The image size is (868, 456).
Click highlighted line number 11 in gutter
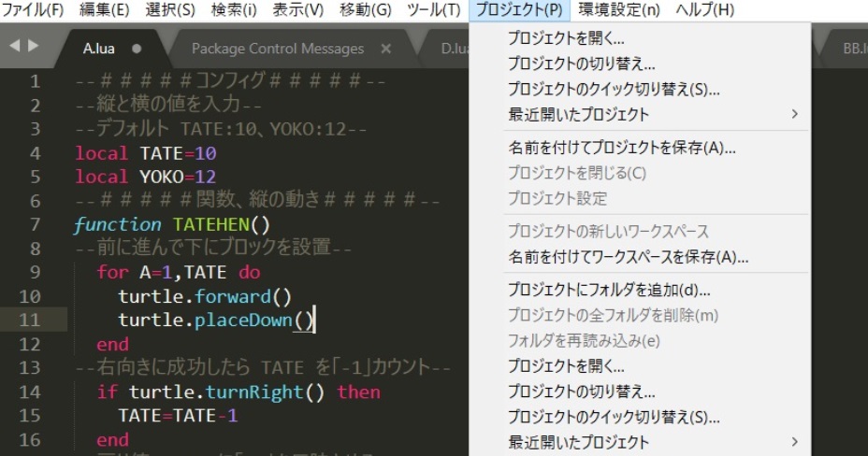click(30, 320)
